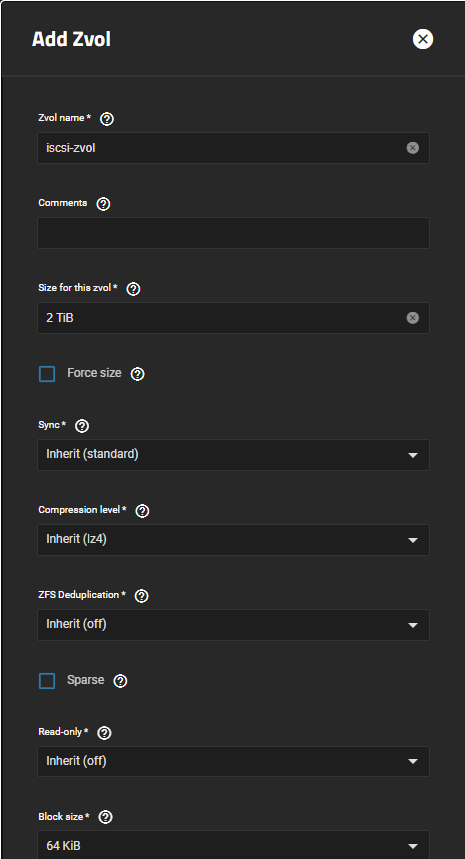Open help icon beside Size for this zvol
The width and height of the screenshot is (465, 859).
(133, 289)
